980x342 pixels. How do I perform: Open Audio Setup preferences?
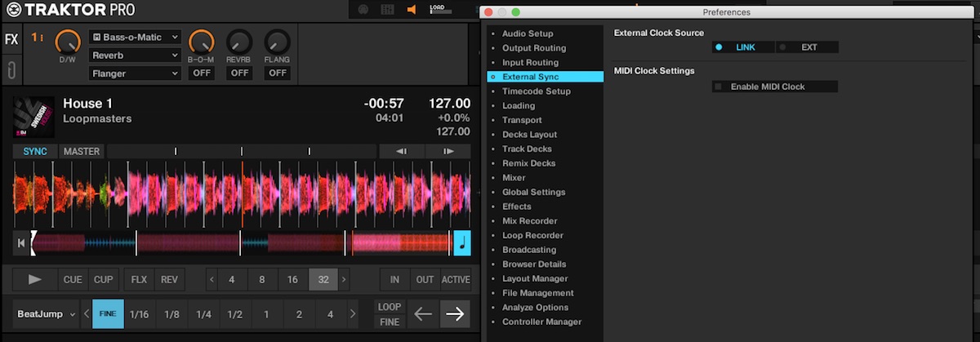click(528, 33)
